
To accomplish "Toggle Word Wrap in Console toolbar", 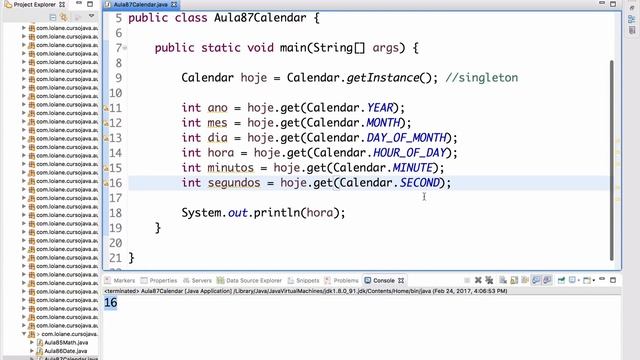I will click(525, 280).
